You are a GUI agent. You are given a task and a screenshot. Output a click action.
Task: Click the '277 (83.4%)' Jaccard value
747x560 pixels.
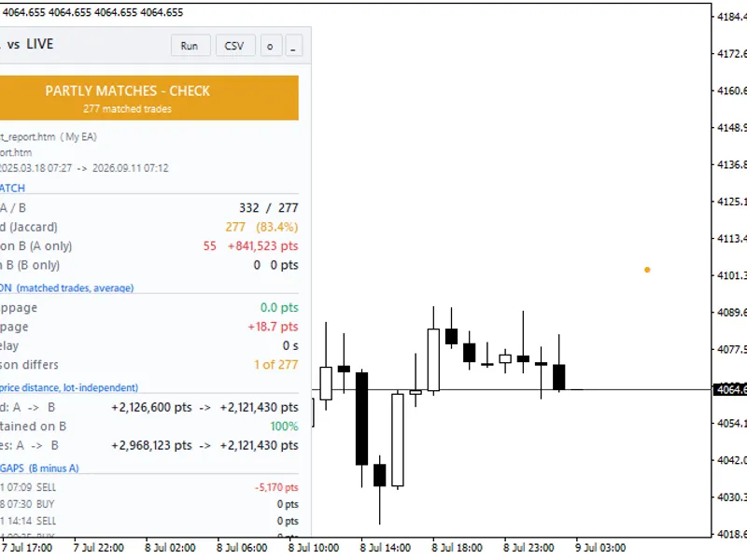click(261, 227)
